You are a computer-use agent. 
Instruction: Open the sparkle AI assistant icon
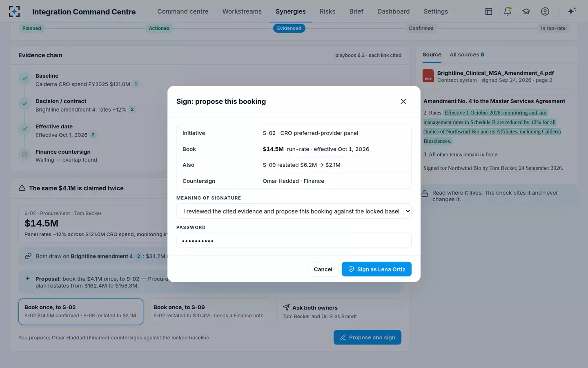coord(572,11)
